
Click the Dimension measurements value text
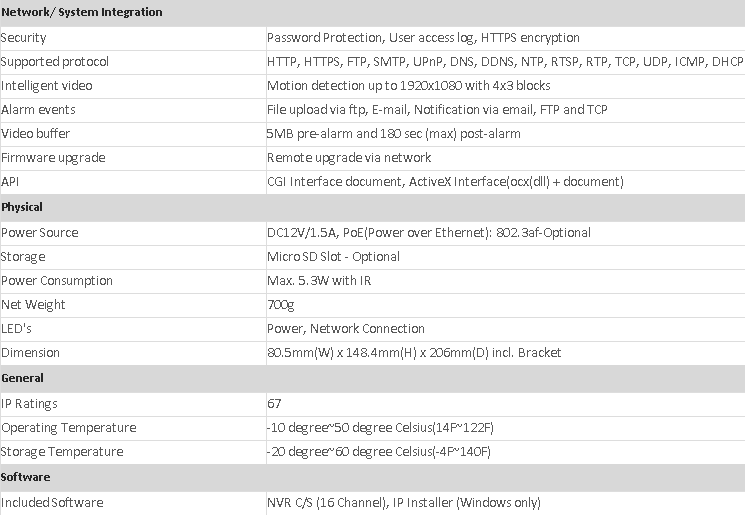(414, 353)
